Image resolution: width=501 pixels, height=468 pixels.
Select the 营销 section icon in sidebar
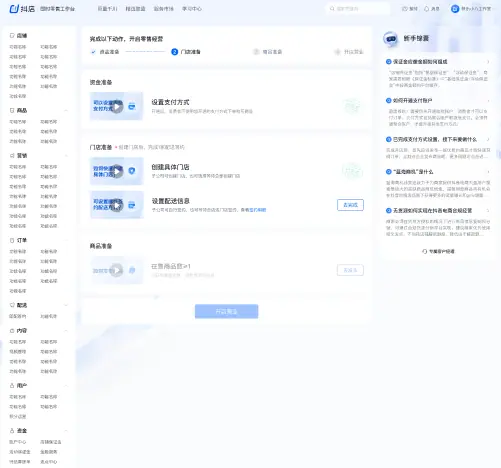click(12, 156)
